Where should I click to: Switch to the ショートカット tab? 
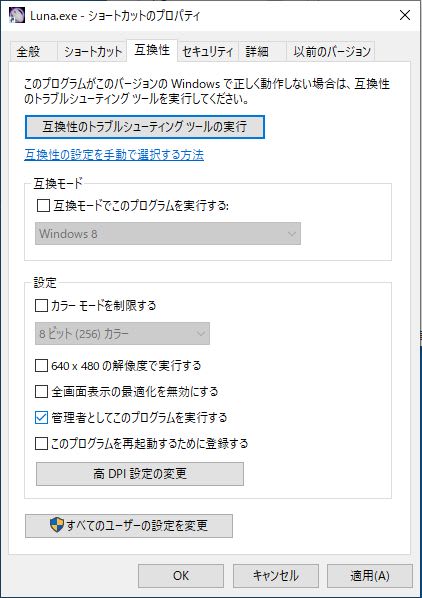pyautogui.click(x=92, y=51)
